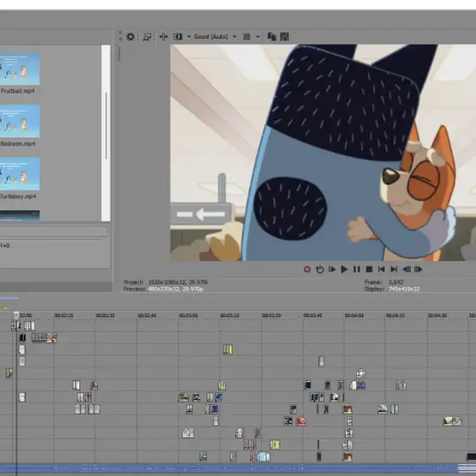Click the video preview image
The image size is (476, 476).
pos(323,153)
